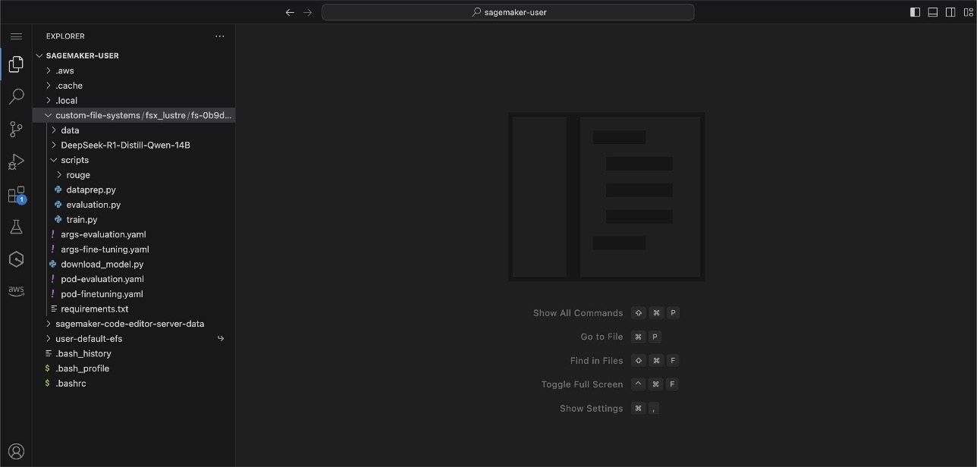Open the pod-evaluation.yaml file
980x470 pixels.
click(x=133, y=279)
